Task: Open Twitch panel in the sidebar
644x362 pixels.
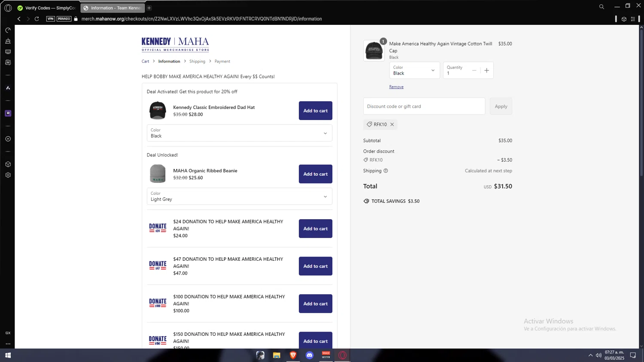Action: [x=8, y=113]
